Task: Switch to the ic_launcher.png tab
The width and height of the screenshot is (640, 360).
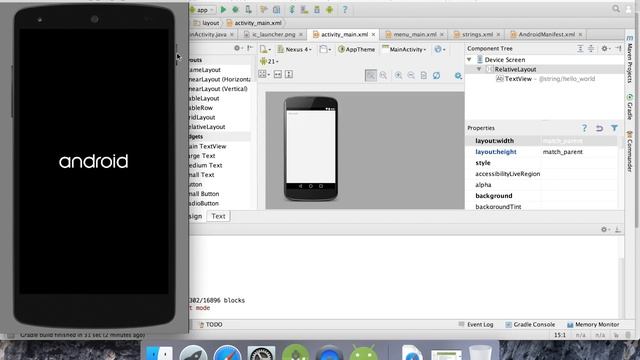Action: pos(273,35)
